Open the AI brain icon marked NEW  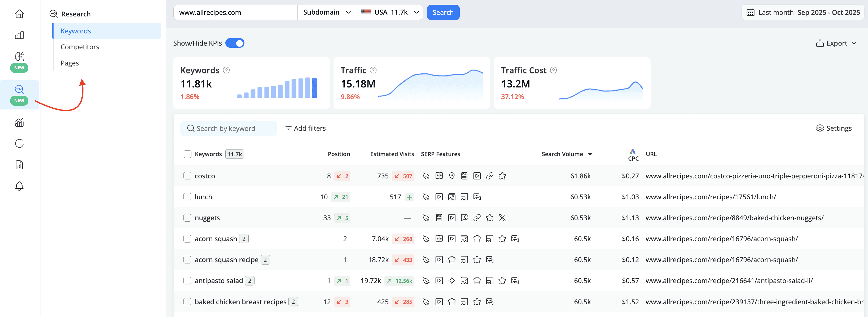click(19, 56)
